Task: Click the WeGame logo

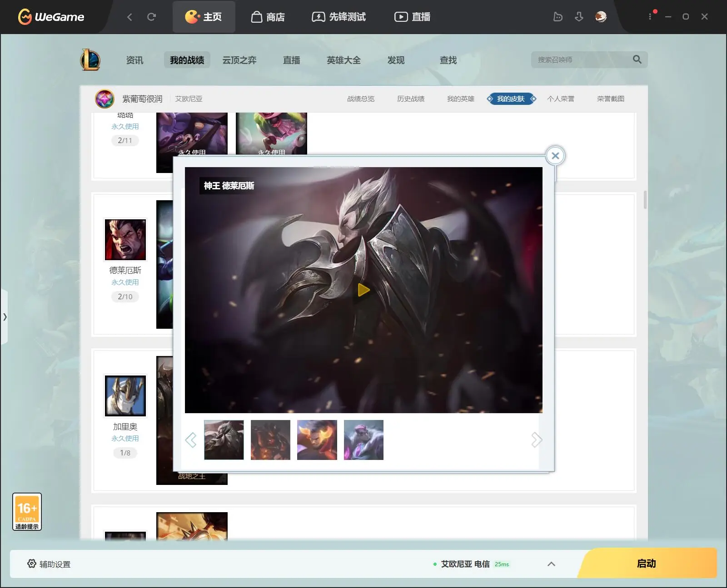Action: 51,17
